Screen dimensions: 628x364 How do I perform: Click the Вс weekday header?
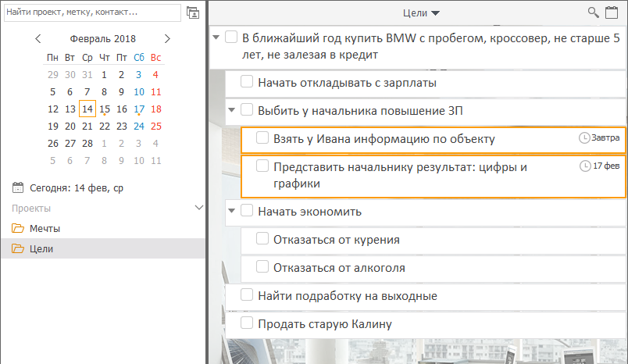155,58
